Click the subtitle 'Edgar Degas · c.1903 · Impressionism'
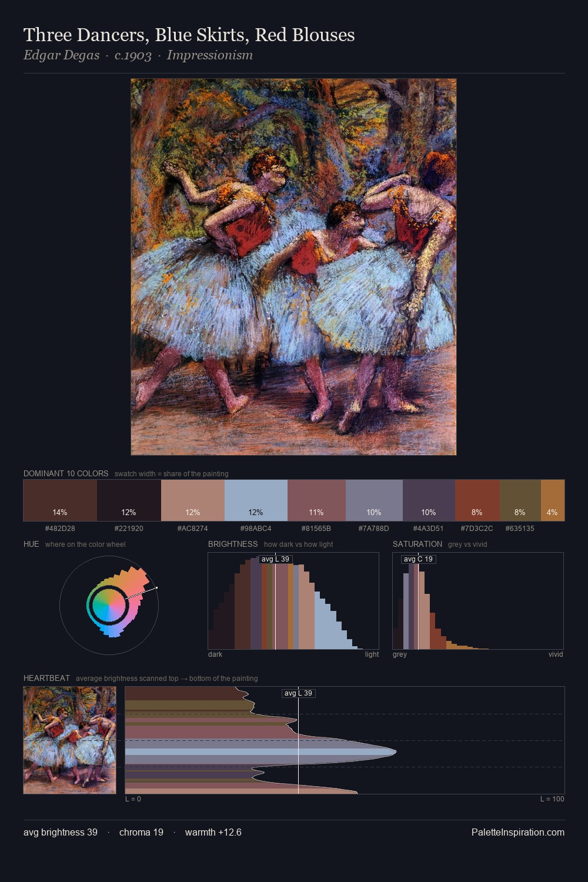 (x=138, y=55)
